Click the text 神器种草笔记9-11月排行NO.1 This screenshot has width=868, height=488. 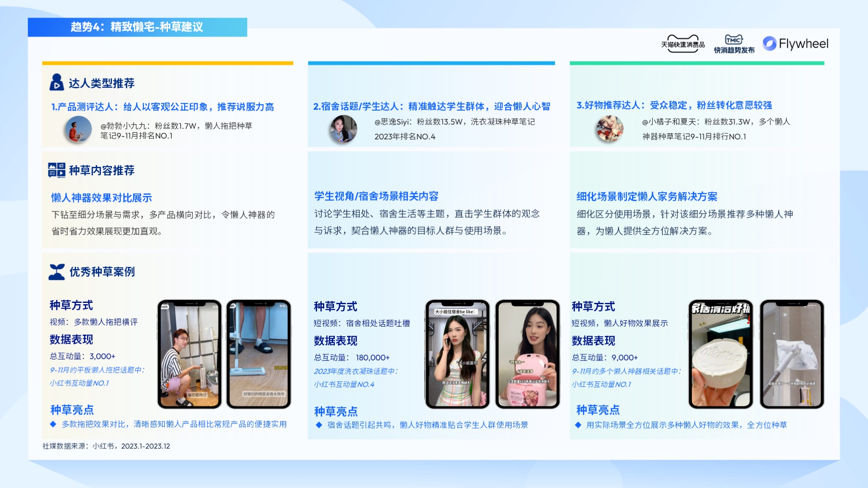tap(694, 136)
